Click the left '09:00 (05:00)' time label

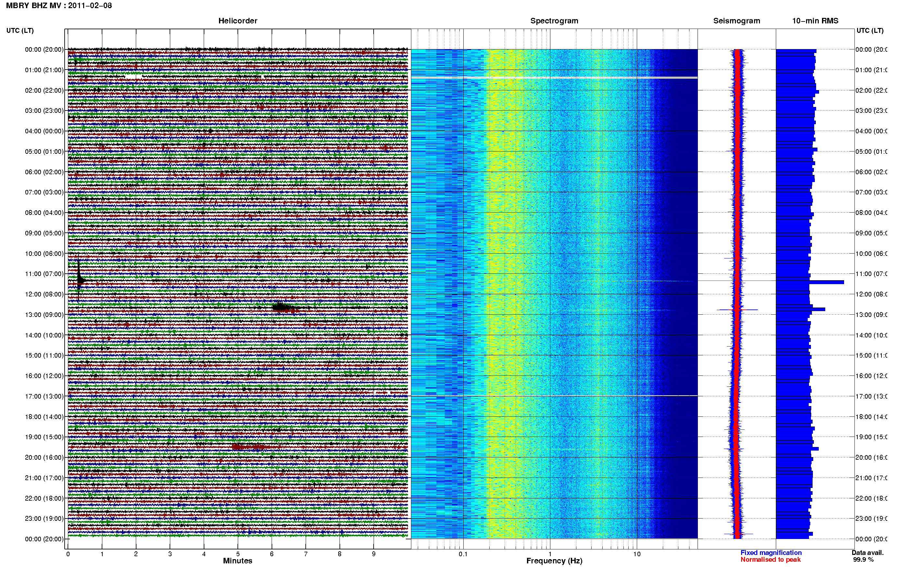coord(44,233)
